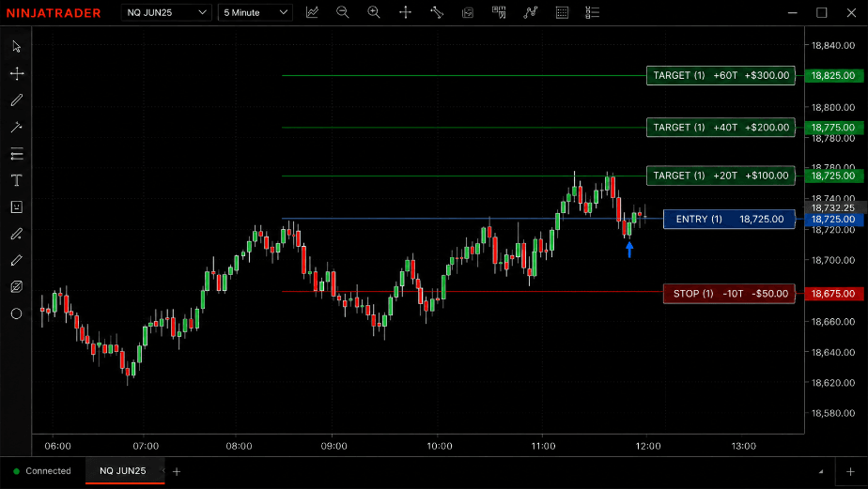Screen dimensions: 868x489
Task: Zoom out of the chart
Action: 343,12
